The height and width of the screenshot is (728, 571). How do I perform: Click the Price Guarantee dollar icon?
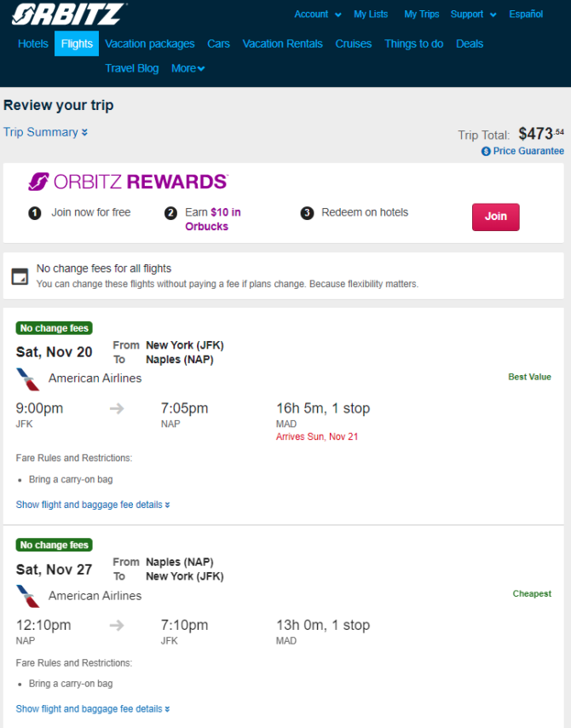pyautogui.click(x=486, y=152)
